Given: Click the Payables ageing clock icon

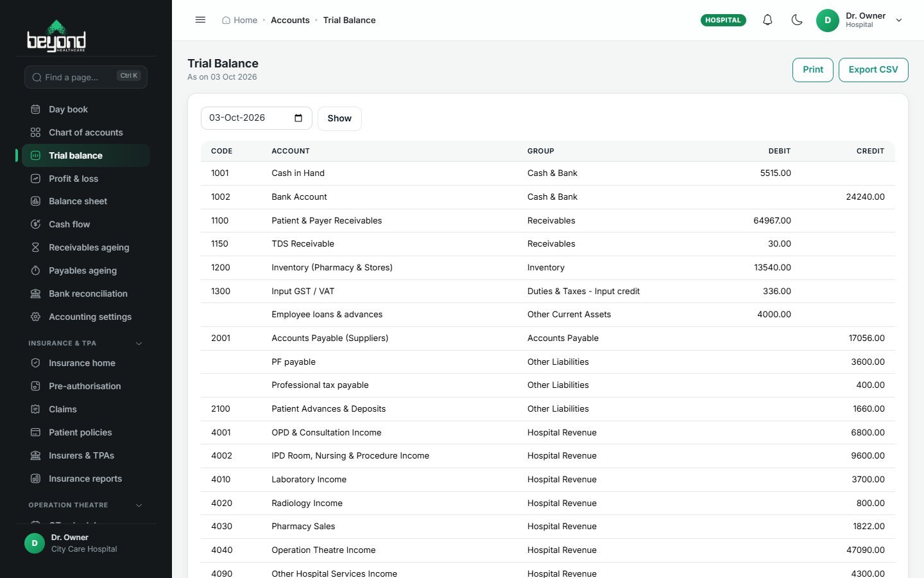Looking at the screenshot, I should tap(35, 270).
